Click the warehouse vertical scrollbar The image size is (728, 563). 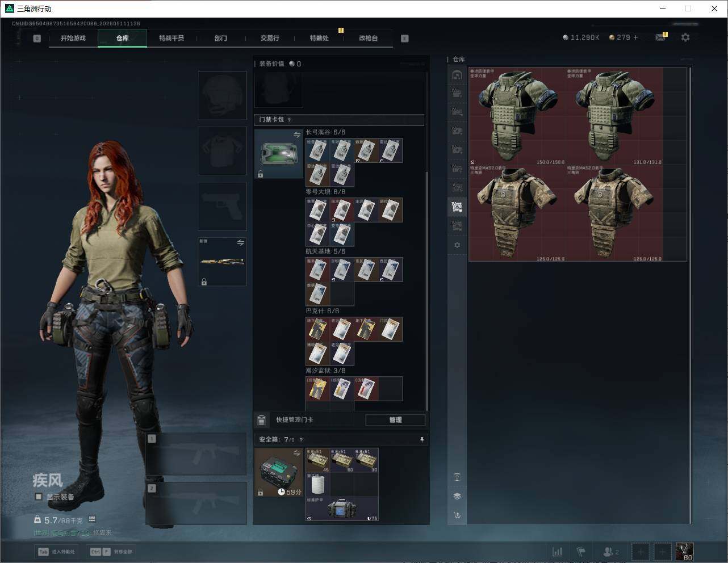[690, 295]
